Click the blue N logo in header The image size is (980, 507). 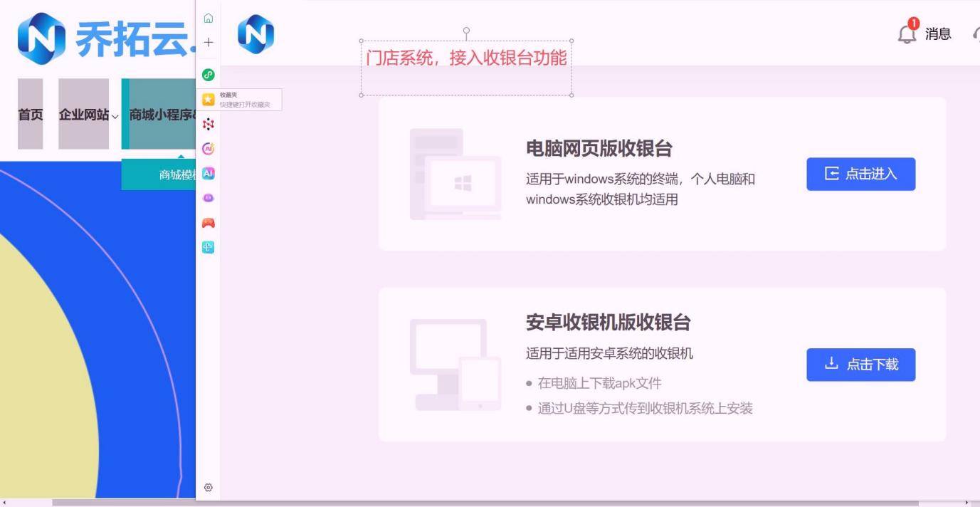pos(255,34)
